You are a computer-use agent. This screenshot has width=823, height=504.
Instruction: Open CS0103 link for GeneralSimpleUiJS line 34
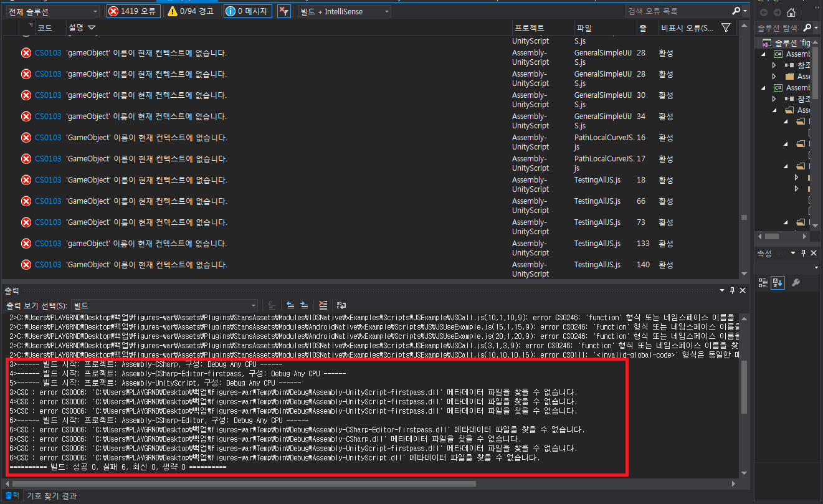pyautogui.click(x=48, y=116)
